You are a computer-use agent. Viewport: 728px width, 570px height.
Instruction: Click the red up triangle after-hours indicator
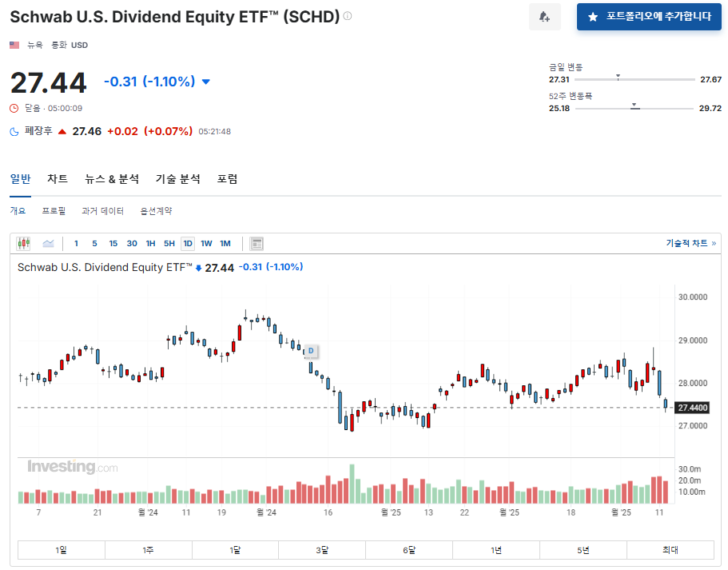[62, 131]
